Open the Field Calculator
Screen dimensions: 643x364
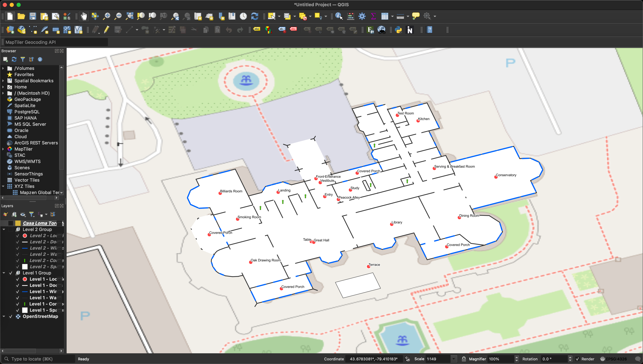(x=350, y=16)
